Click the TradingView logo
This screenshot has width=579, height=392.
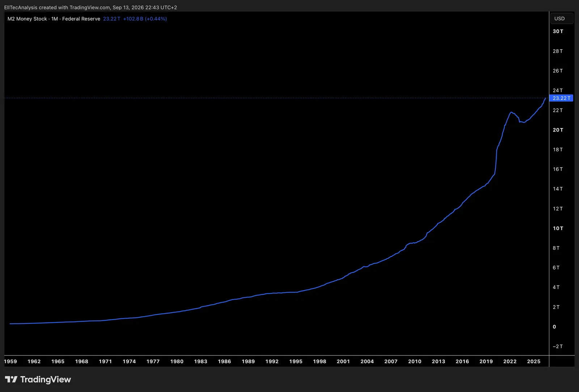pyautogui.click(x=38, y=379)
